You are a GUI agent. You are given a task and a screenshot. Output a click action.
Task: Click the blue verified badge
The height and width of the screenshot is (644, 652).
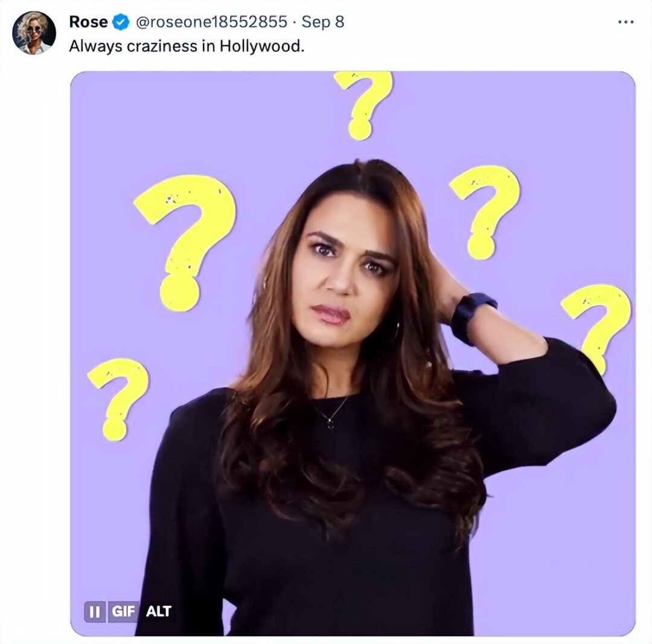tap(121, 22)
